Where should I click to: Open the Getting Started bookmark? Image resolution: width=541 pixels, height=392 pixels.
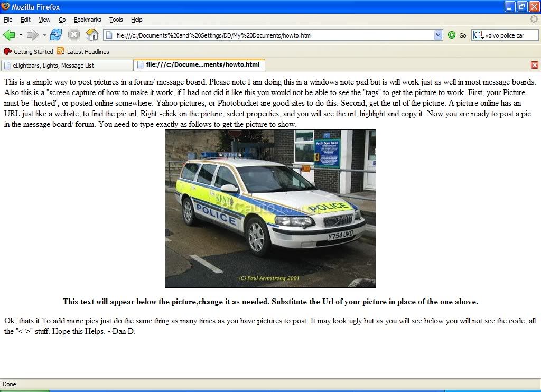28,51
